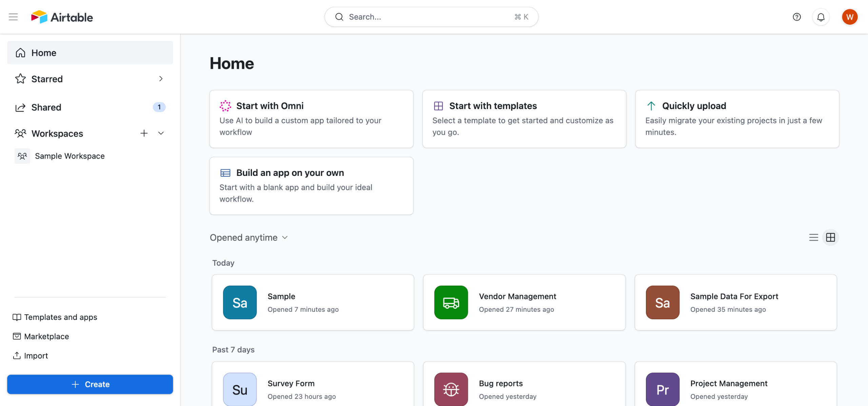
Task: Open the Opened anytime filter dropdown
Action: pos(249,237)
